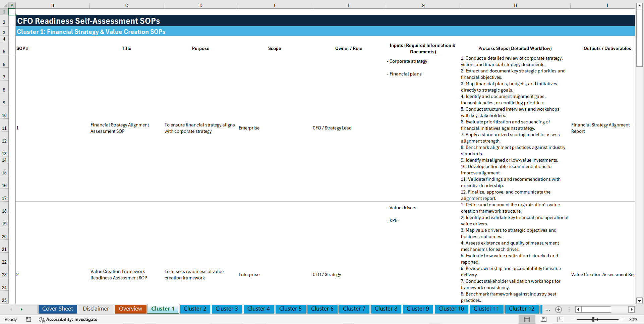Start macro recording from status bar icon

(28, 319)
